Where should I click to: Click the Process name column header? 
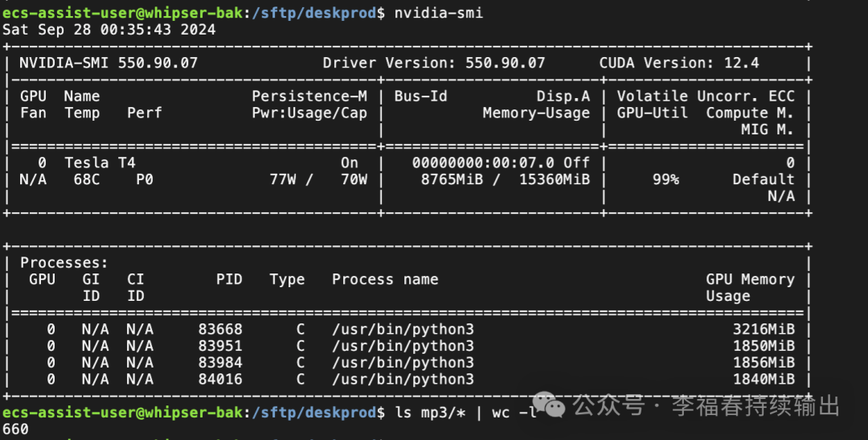385,279
